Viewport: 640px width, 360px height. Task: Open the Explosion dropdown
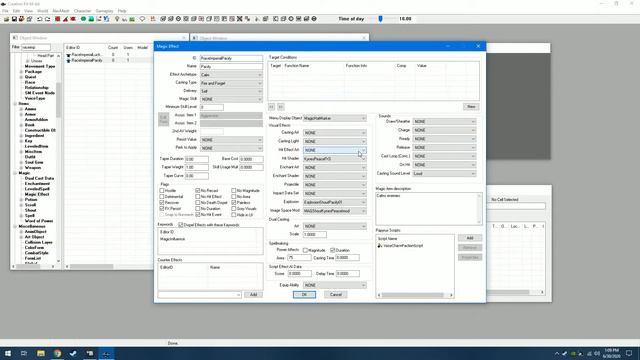coord(334,202)
